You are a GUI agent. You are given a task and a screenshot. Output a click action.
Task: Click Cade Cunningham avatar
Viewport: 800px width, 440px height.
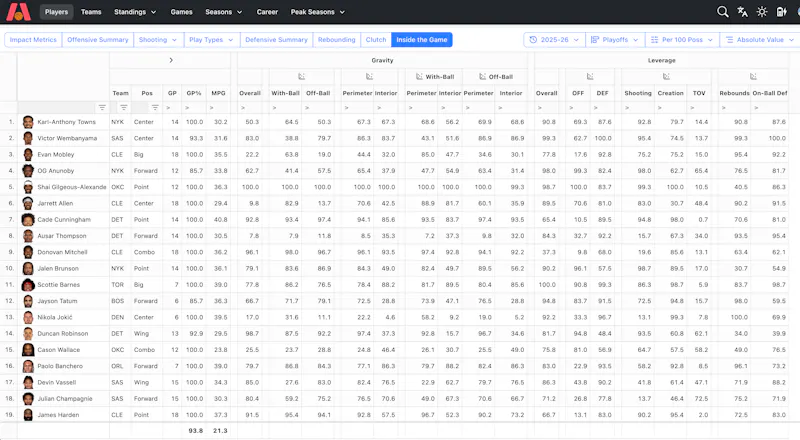tap(28, 219)
